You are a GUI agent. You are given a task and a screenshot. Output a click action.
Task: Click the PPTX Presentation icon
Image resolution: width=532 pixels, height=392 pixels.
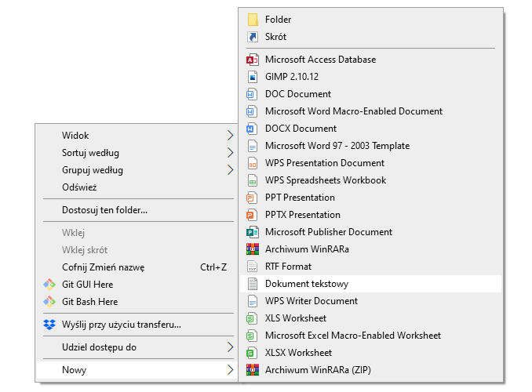252,215
